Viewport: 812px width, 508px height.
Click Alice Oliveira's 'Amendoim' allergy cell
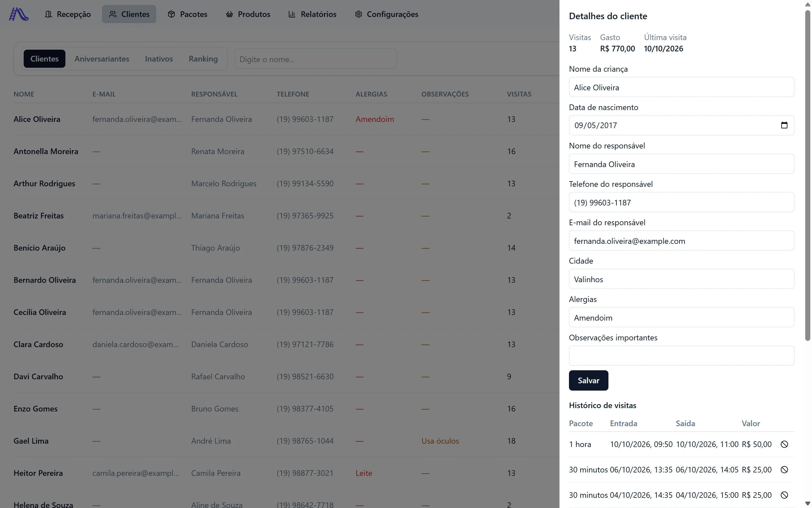[x=375, y=119]
